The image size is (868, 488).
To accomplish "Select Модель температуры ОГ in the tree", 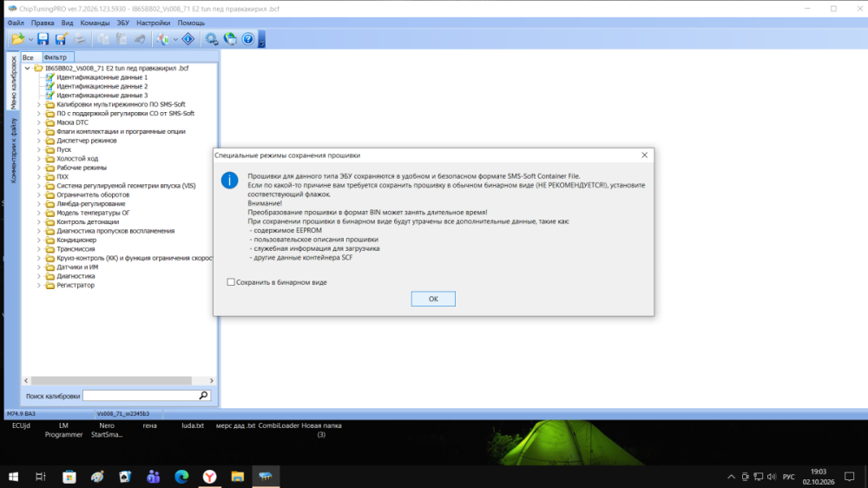I will (93, 213).
